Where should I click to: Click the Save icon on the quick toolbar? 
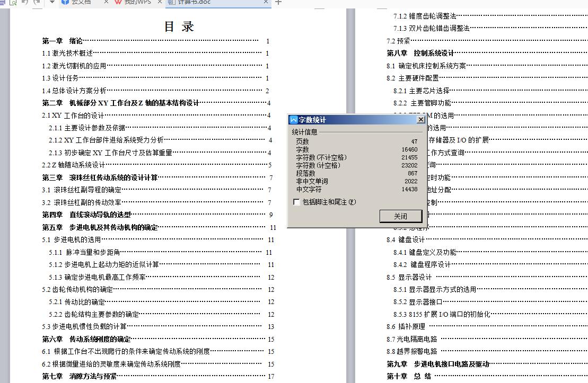[x=3, y=3]
